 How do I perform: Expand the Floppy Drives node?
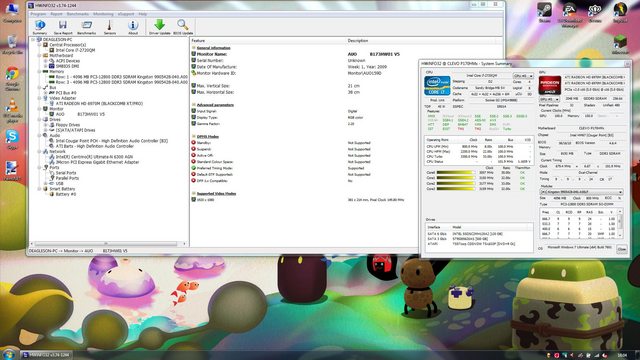click(46, 125)
